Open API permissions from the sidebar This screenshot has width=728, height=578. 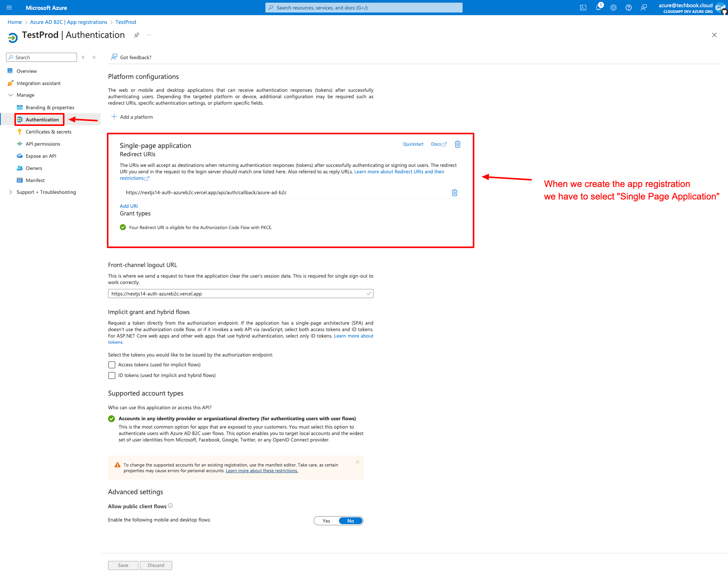tap(42, 144)
